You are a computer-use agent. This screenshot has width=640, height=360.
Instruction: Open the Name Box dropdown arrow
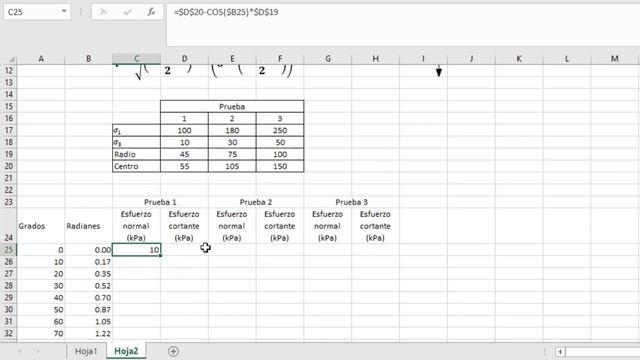click(x=64, y=11)
